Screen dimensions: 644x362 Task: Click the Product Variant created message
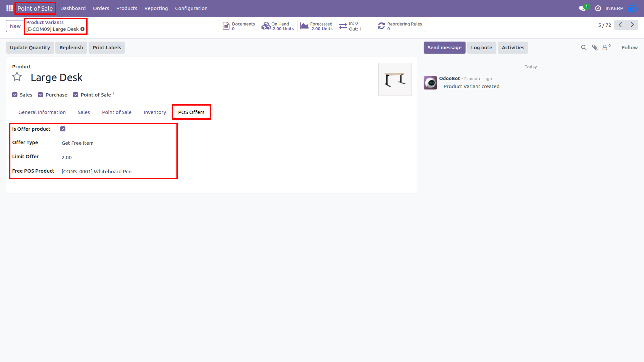(471, 86)
